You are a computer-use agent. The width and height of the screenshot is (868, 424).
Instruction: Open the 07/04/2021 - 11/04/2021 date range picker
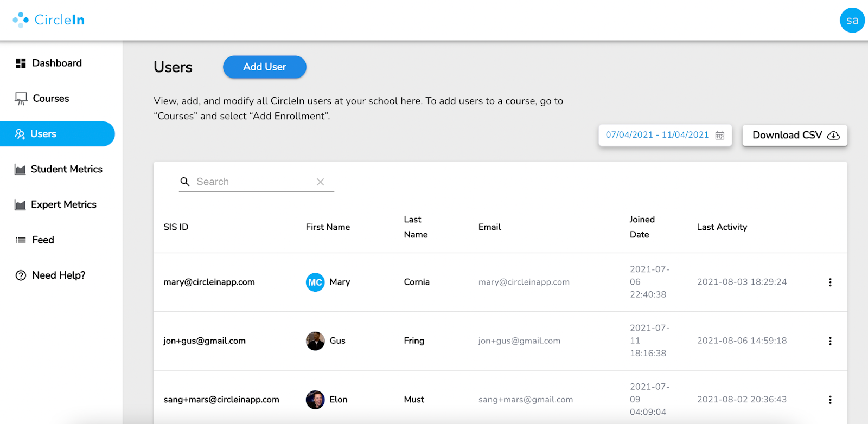click(x=665, y=135)
